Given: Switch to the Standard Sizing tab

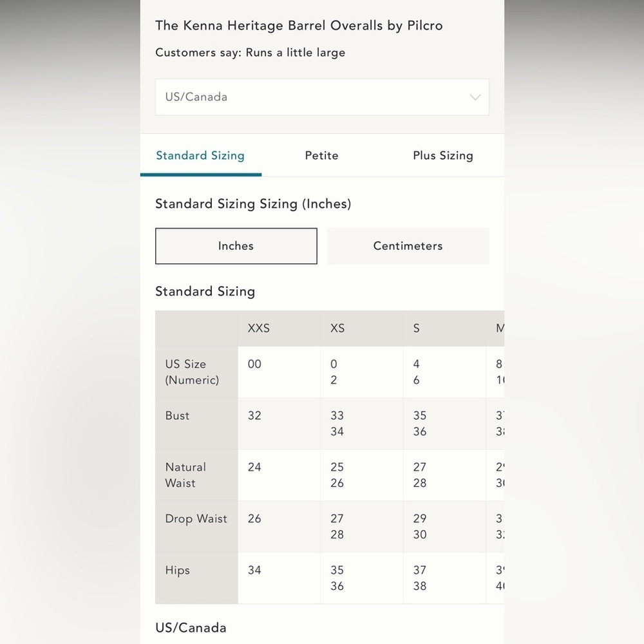Looking at the screenshot, I should tap(200, 156).
